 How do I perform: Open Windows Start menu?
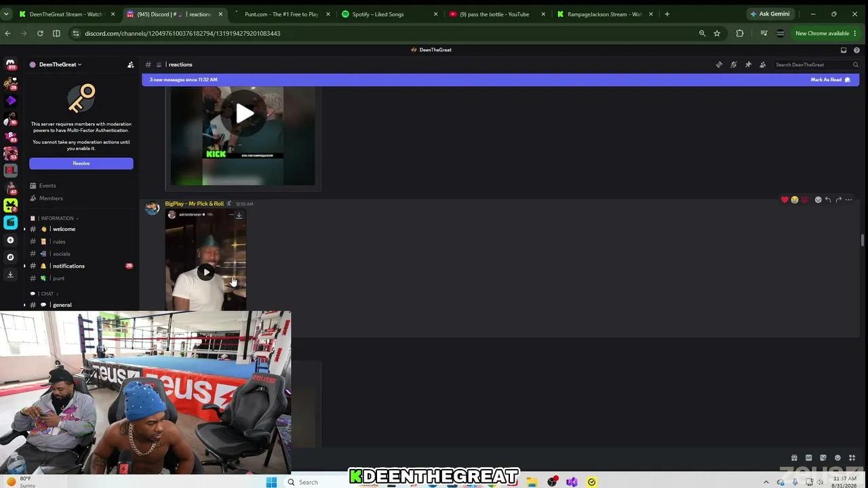tap(271, 483)
